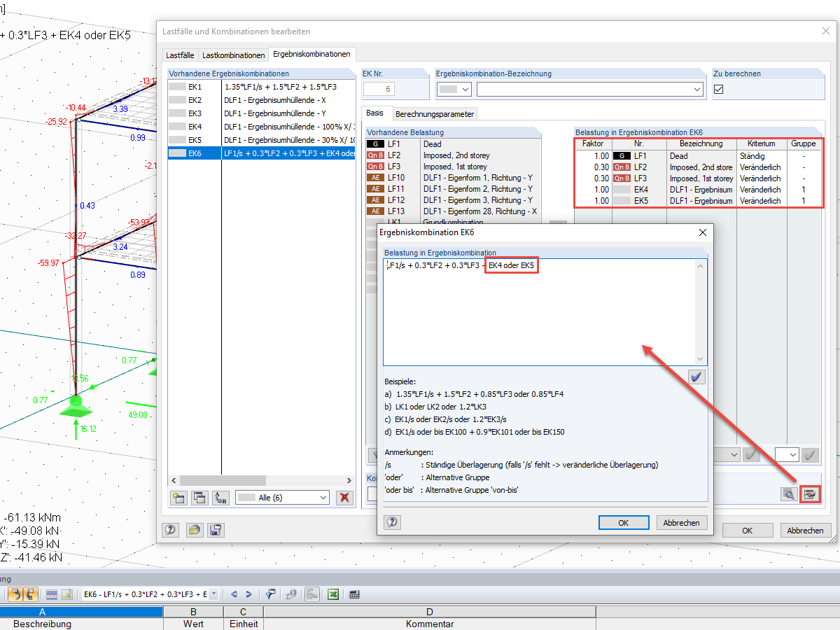Go to the next combination with the right arrow
840x630 pixels.
[x=248, y=594]
